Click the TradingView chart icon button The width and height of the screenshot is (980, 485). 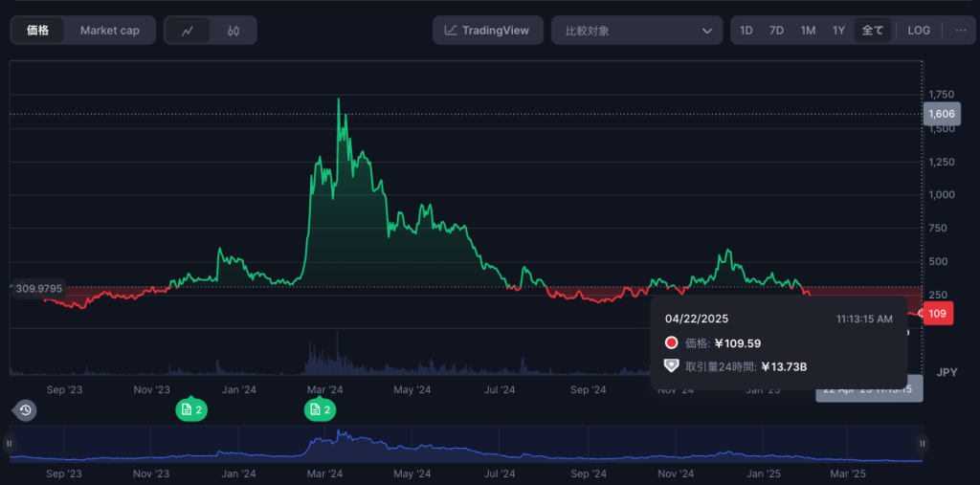(487, 31)
